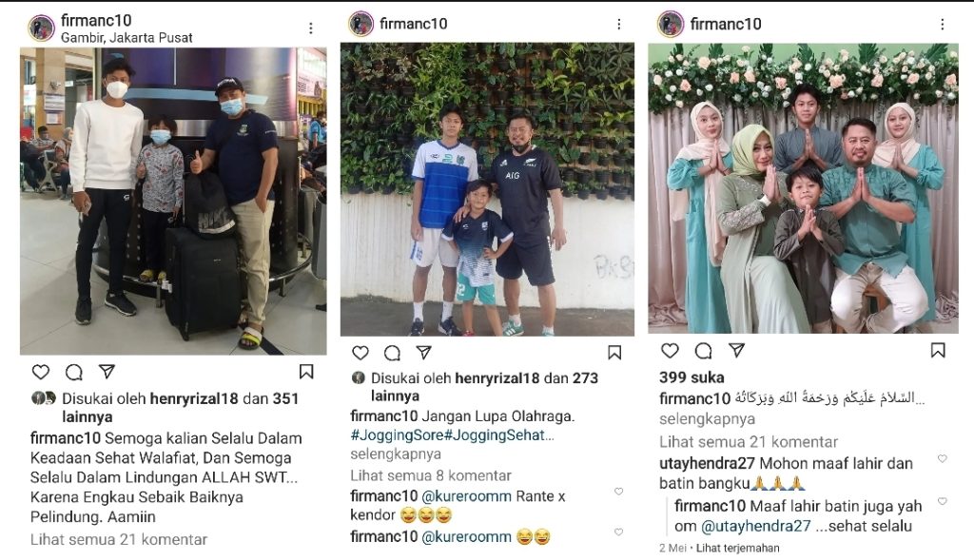This screenshot has height=560, width=974.
Task: Like utayhendra27's comment with small heart
Action: coord(943,459)
